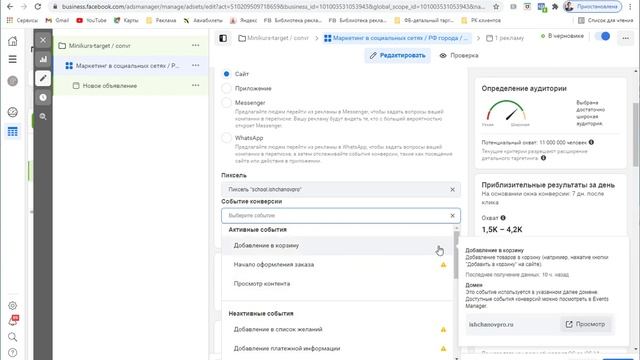This screenshot has width=640, height=360.
Task: Open the Ads Manager table grid icon
Action: (x=13, y=131)
